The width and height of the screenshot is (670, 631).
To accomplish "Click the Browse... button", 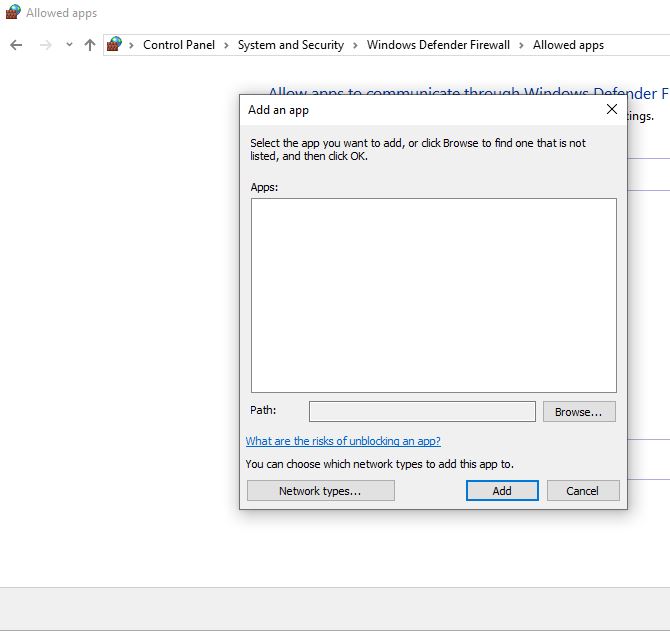I will pos(579,411).
